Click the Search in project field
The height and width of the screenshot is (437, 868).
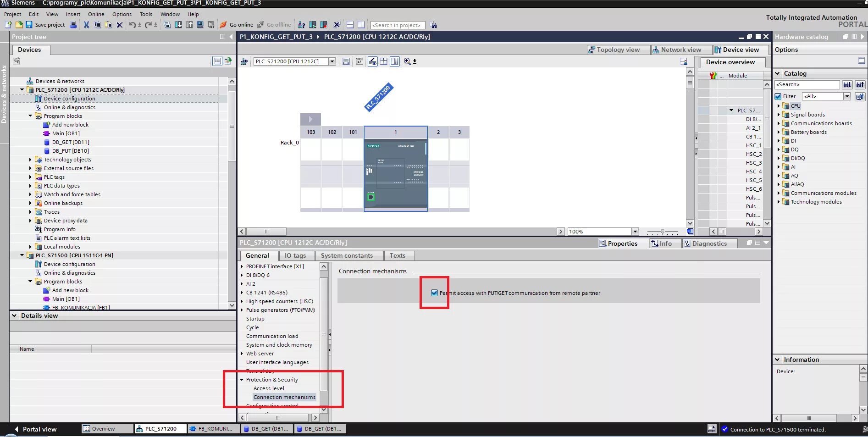coord(398,25)
